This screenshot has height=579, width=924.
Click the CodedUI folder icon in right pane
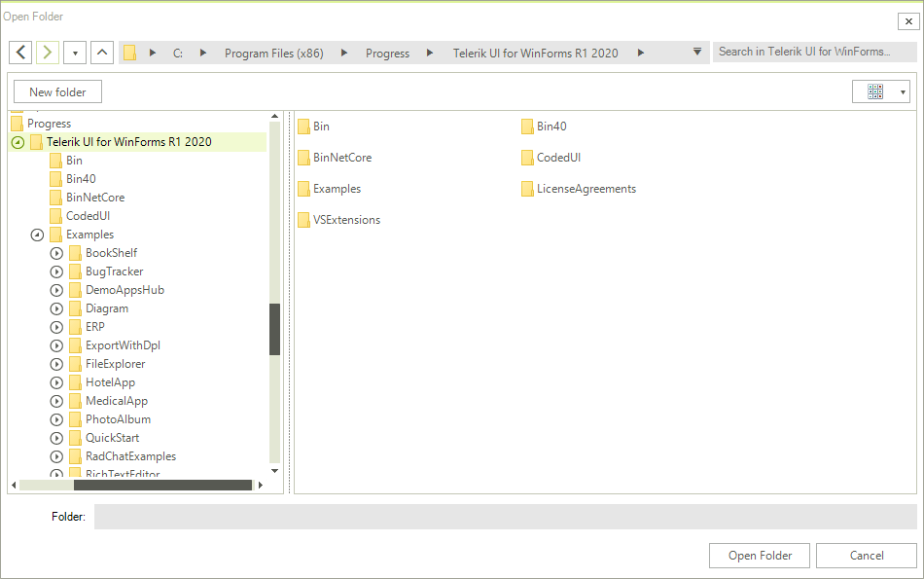tap(526, 157)
